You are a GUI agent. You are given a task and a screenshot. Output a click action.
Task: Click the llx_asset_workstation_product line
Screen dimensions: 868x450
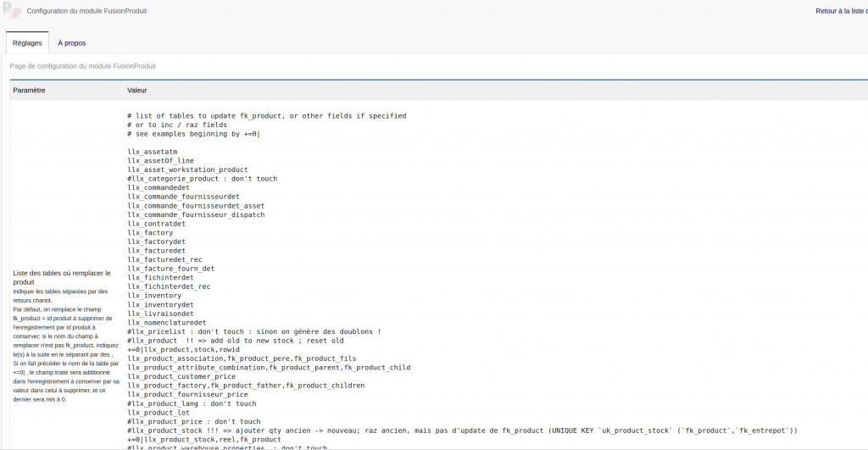(187, 169)
